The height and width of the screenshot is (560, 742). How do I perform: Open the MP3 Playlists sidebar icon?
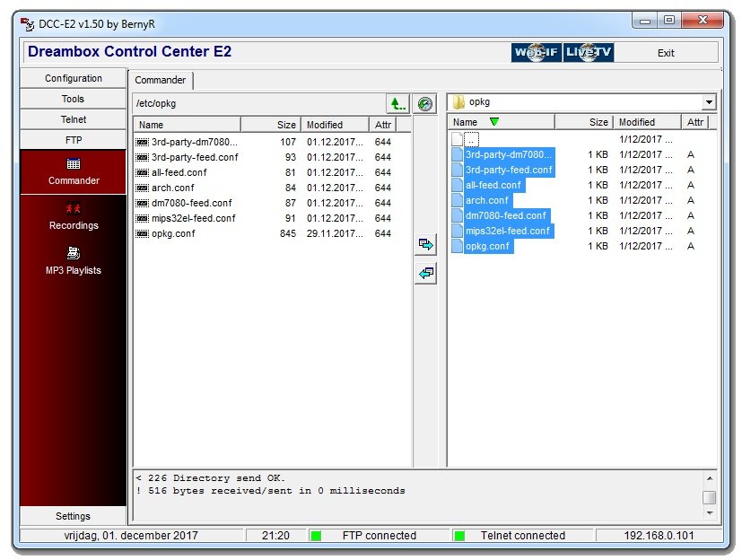[74, 253]
